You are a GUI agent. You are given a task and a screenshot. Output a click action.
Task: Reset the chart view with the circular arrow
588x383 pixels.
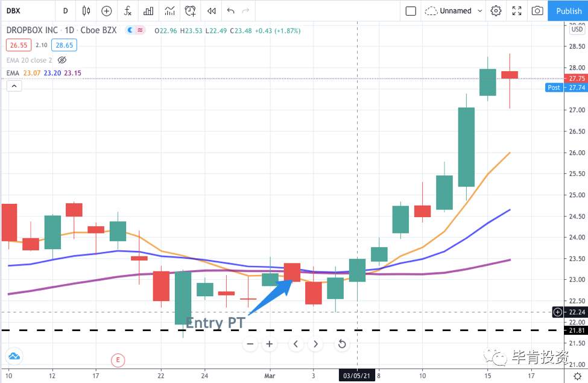click(x=342, y=344)
